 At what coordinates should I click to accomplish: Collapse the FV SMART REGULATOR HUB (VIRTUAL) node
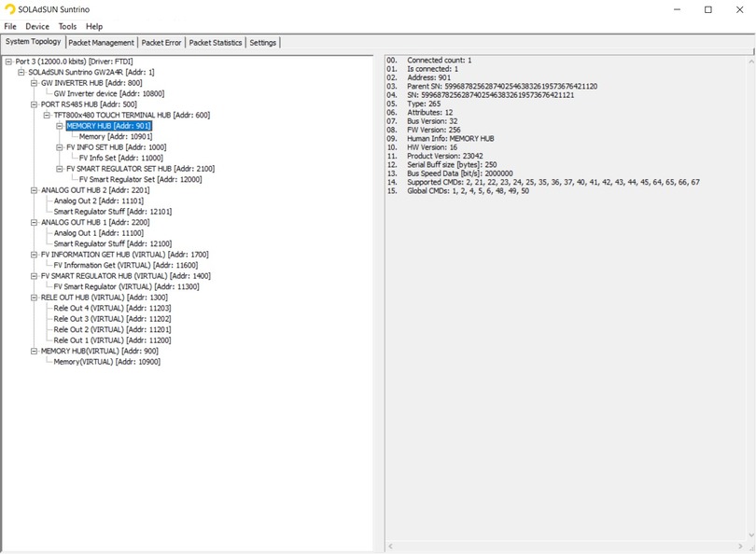point(34,276)
